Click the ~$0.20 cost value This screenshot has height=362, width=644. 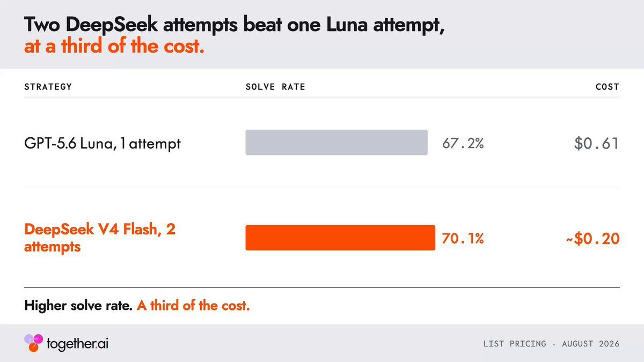tap(592, 239)
